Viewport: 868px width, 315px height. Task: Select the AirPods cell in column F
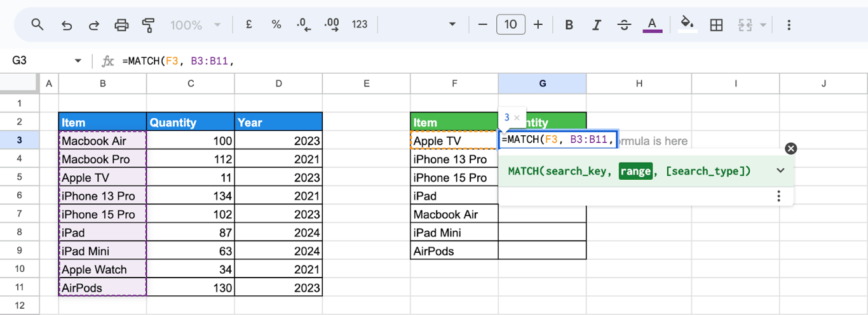(x=454, y=251)
